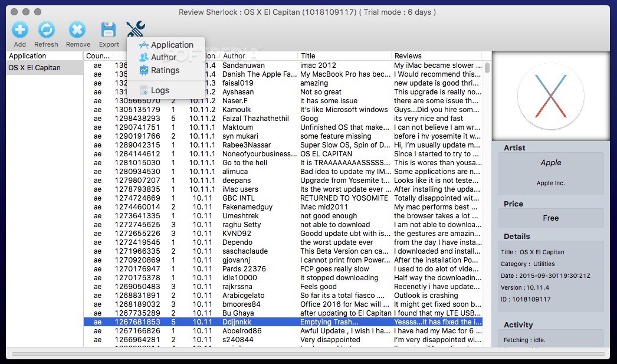Click 'the worst update ever' title

tap(336, 242)
